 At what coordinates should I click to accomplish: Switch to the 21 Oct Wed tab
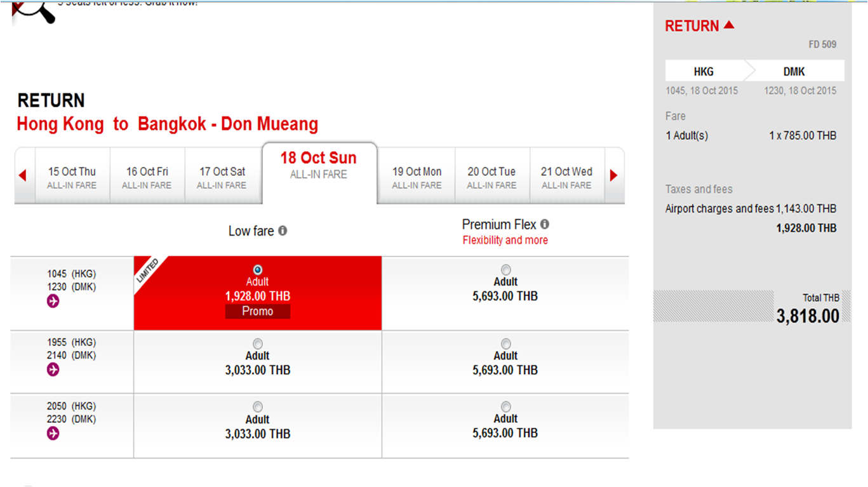pyautogui.click(x=567, y=177)
